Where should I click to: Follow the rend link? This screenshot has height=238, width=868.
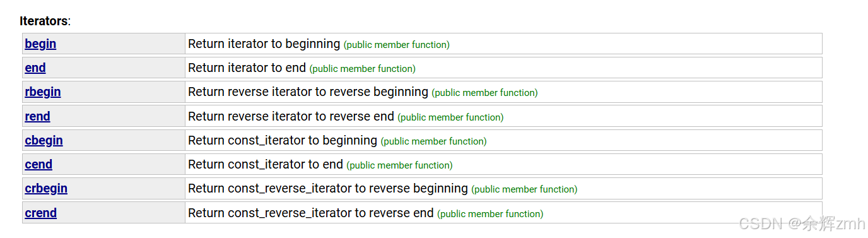point(37,116)
